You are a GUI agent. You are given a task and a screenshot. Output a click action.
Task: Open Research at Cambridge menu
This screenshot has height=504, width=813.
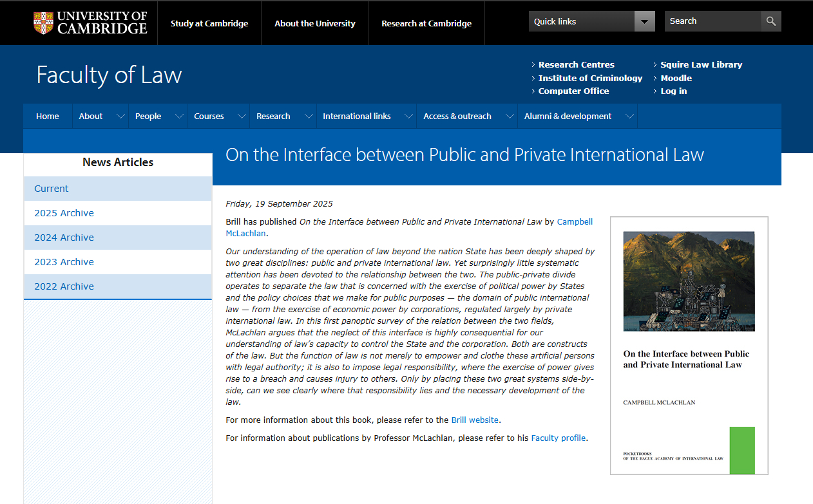click(x=426, y=23)
